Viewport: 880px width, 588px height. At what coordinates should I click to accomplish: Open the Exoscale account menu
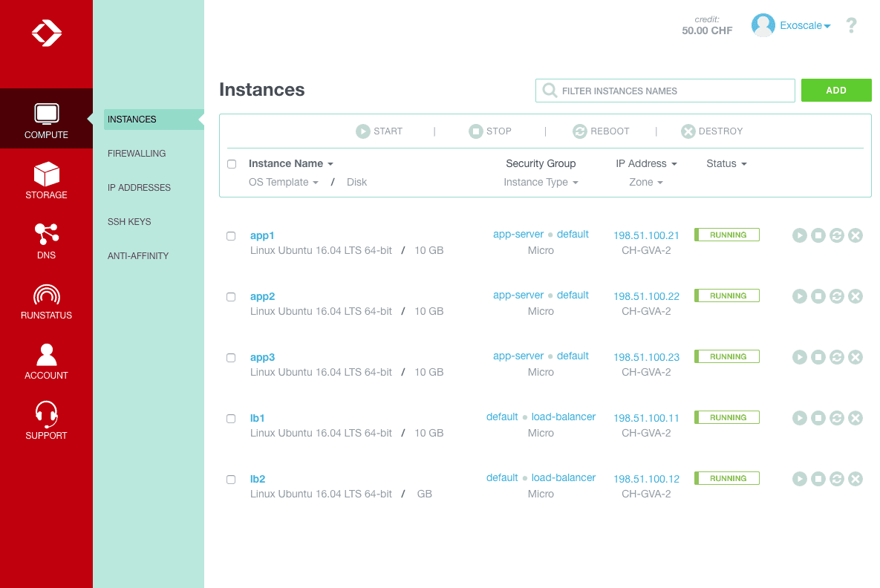(x=801, y=24)
